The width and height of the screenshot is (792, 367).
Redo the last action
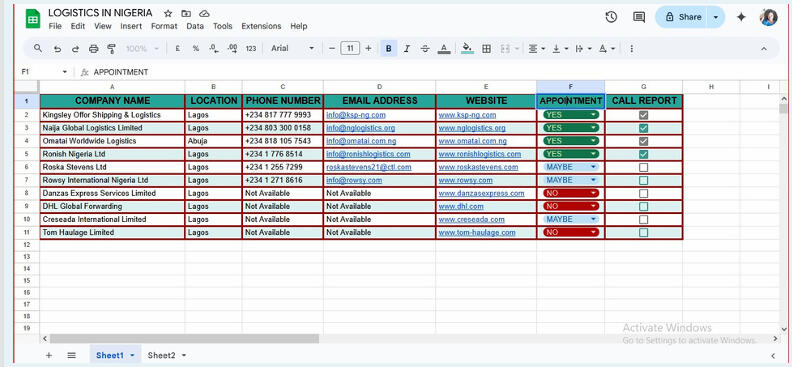[75, 48]
